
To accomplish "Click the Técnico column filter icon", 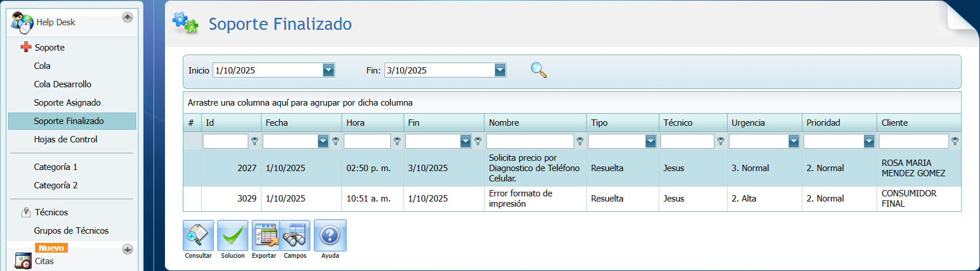I will pos(721,141).
